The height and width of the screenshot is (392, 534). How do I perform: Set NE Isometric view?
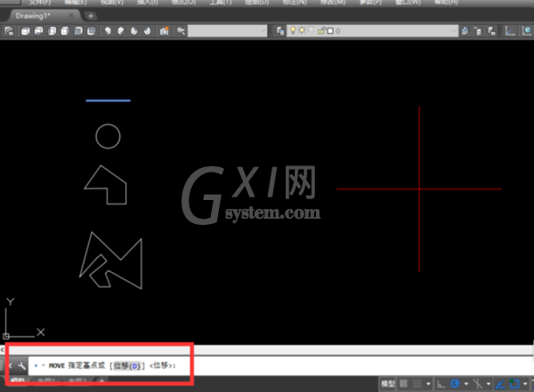click(134, 31)
